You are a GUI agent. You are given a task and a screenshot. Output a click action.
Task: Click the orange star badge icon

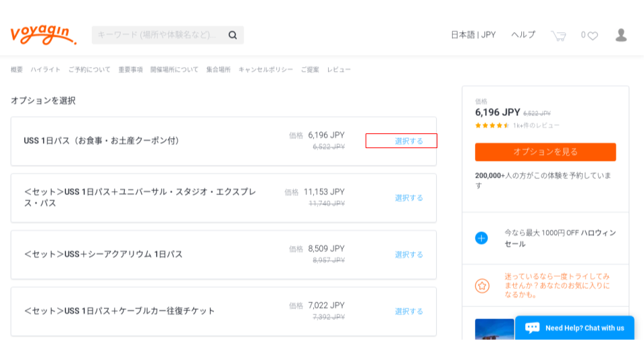click(x=482, y=286)
